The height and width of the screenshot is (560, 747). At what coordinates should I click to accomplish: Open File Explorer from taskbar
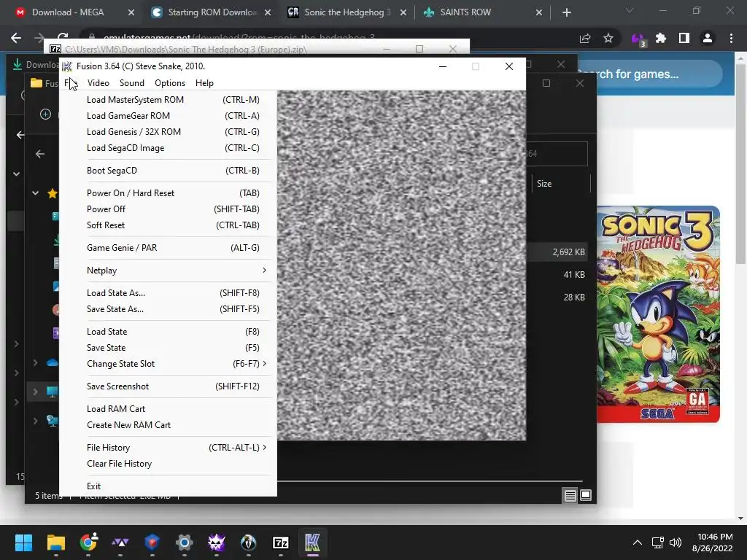pyautogui.click(x=55, y=542)
